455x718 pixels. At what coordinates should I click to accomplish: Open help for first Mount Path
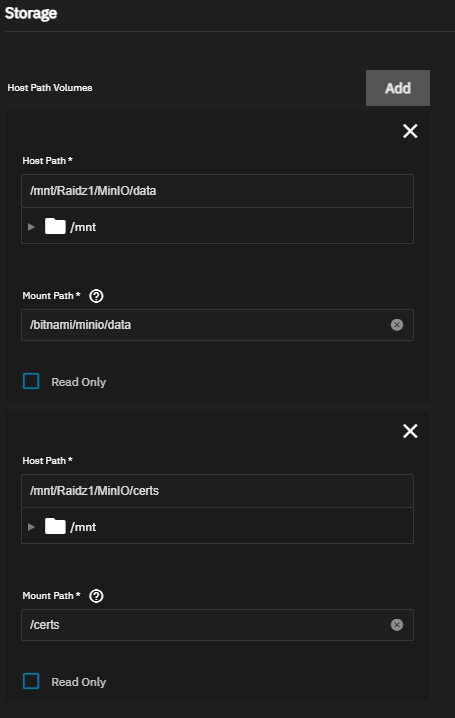(96, 296)
